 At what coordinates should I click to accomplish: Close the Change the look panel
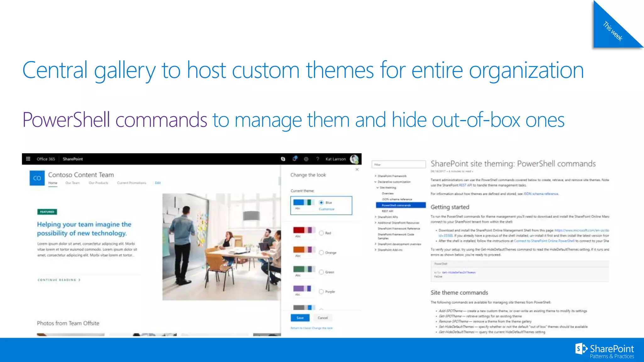357,169
